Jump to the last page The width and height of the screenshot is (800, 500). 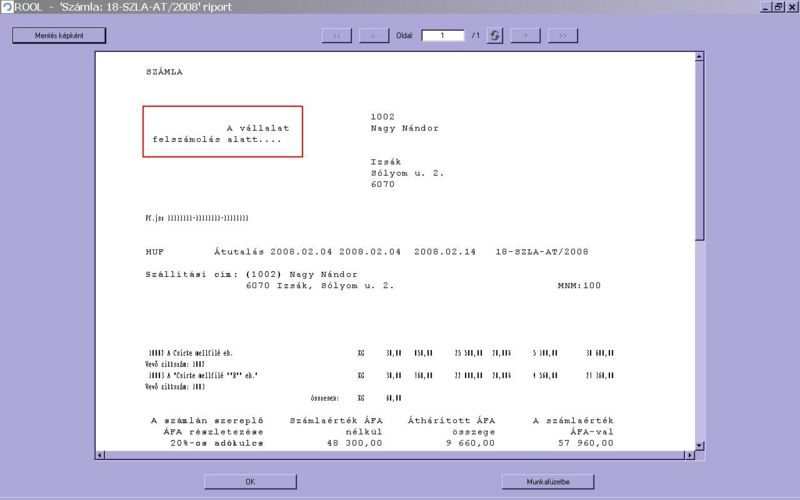click(x=563, y=35)
